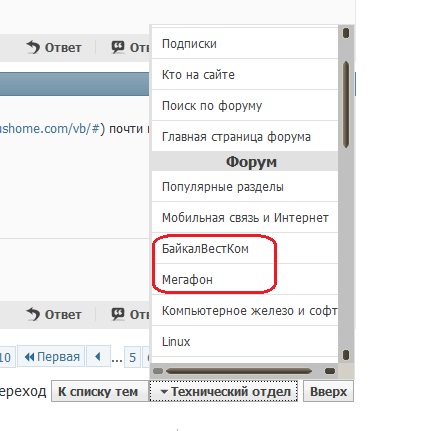Click the double-arrow icon beside Первая
The image size is (433, 431).
coord(29,357)
